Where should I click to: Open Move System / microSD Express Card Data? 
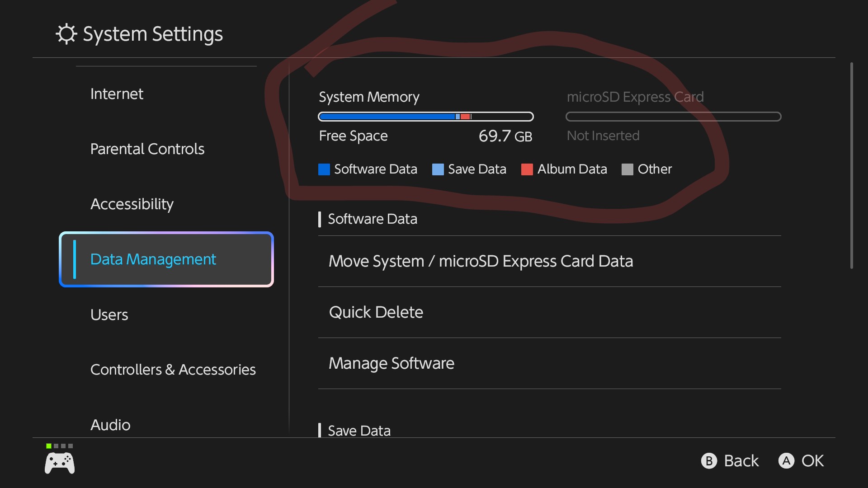481,262
